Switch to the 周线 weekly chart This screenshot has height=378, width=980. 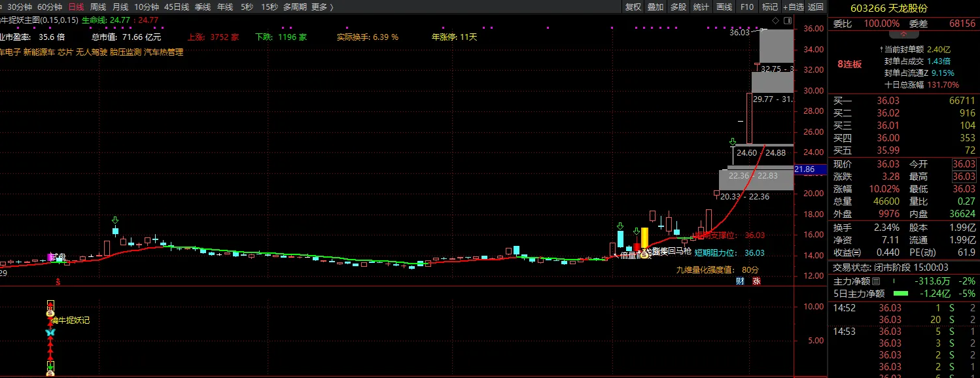coord(98,7)
